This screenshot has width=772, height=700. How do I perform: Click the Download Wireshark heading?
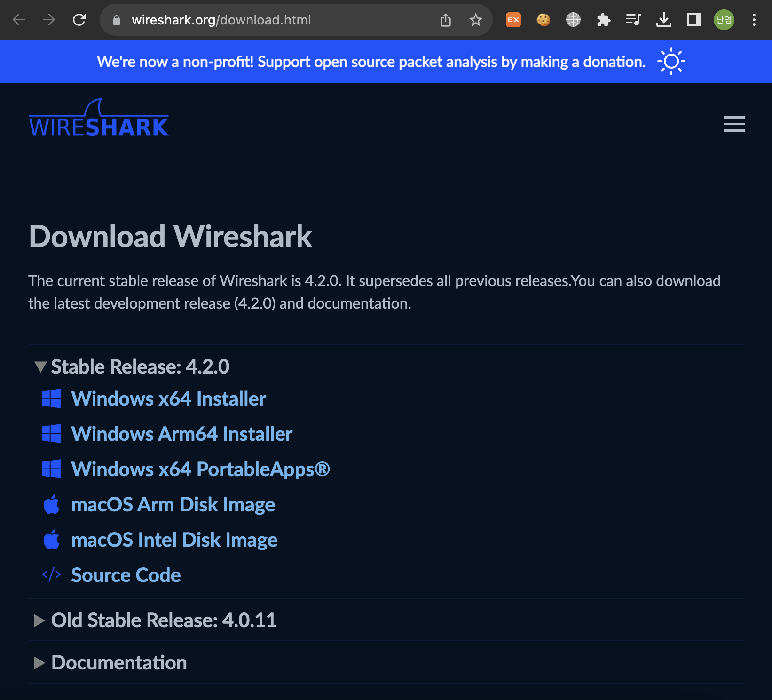click(170, 236)
